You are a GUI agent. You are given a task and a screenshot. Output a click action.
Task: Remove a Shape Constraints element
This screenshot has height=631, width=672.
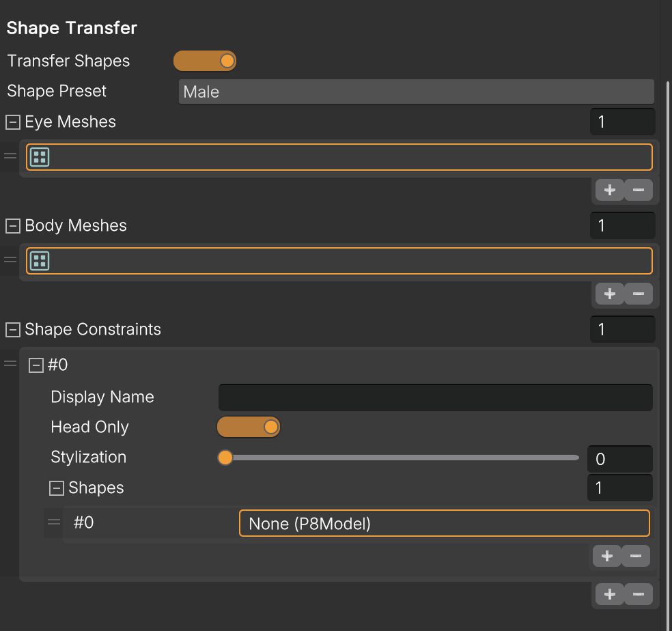click(x=638, y=594)
